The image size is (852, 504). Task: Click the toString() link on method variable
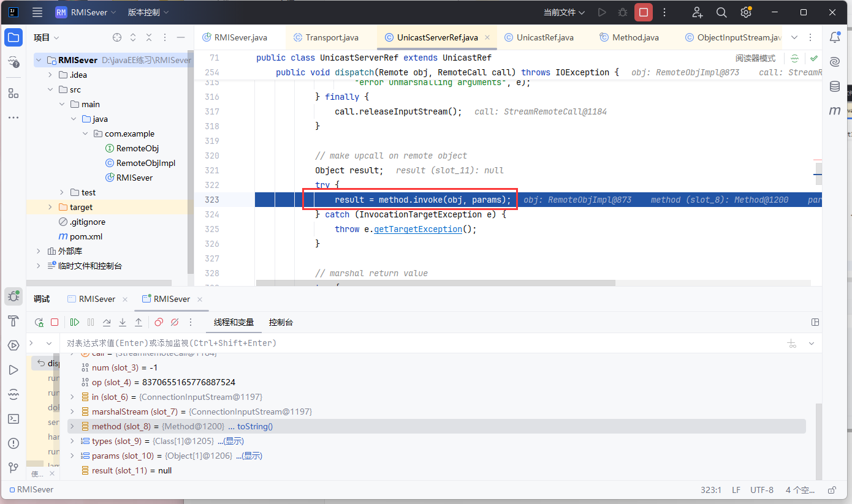click(254, 426)
